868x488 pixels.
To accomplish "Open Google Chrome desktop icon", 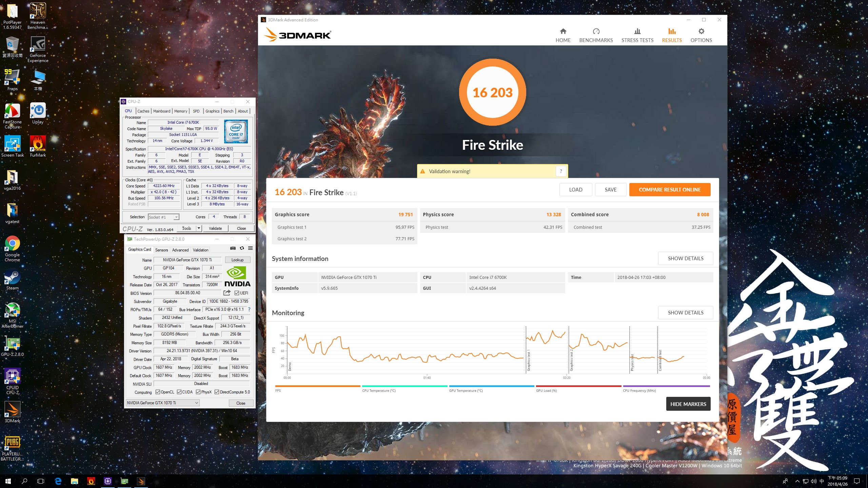I will [13, 249].
